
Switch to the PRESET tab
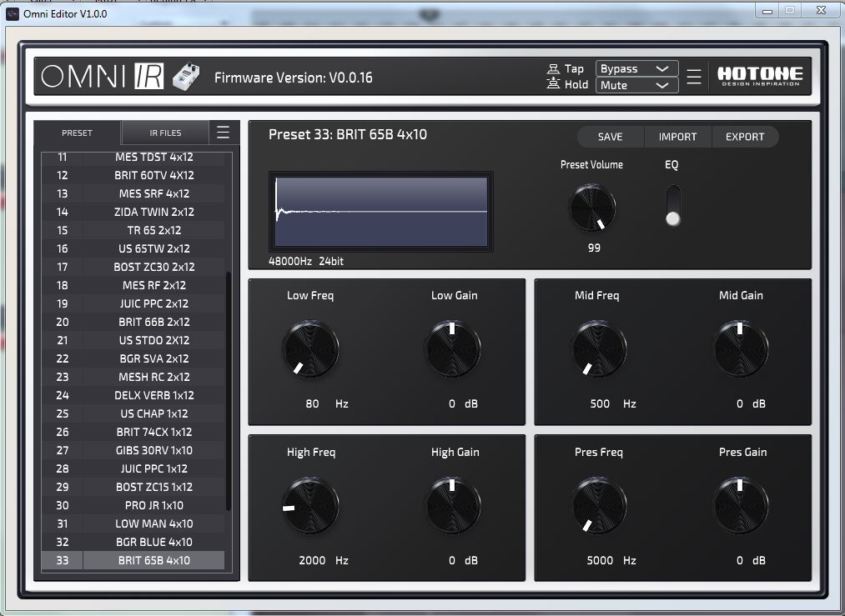[x=76, y=132]
